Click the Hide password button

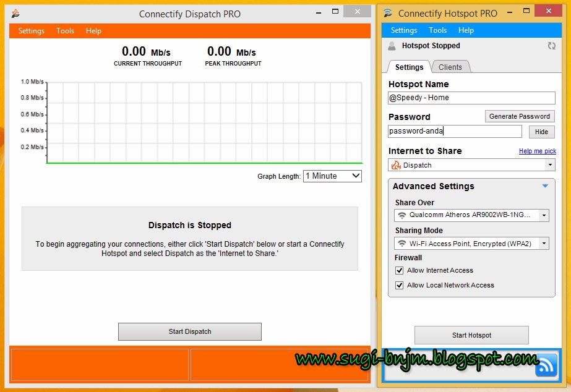pyautogui.click(x=541, y=132)
